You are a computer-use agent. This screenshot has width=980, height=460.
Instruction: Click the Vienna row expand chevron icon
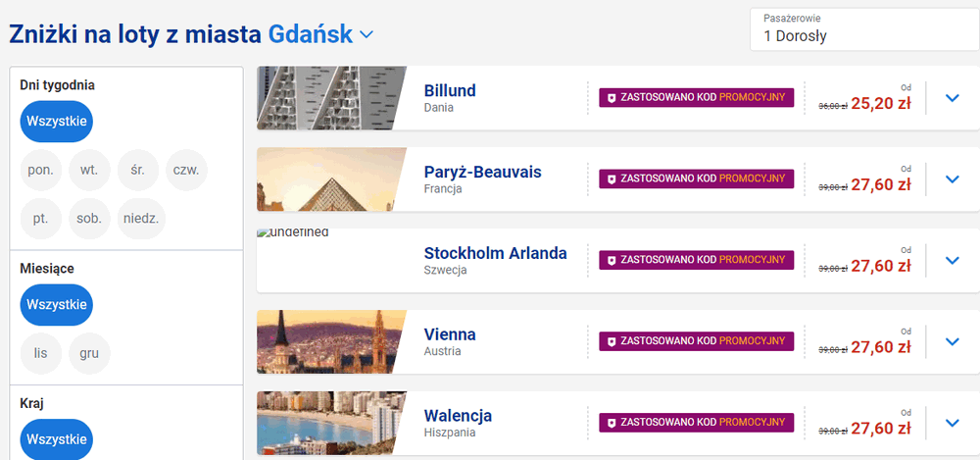[x=952, y=342]
